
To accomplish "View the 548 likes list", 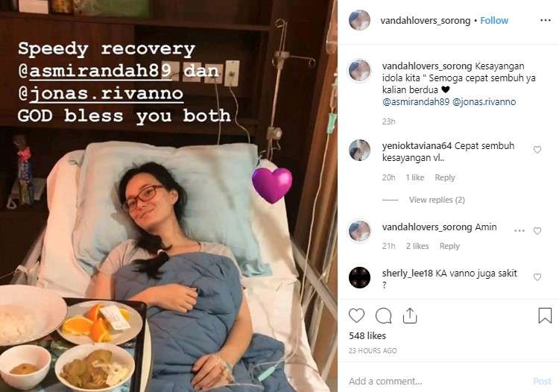I will tap(367, 335).
